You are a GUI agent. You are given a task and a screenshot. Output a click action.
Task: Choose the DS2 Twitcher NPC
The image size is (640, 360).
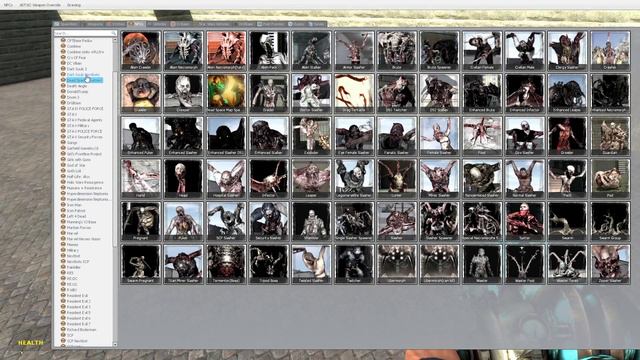[x=397, y=93]
